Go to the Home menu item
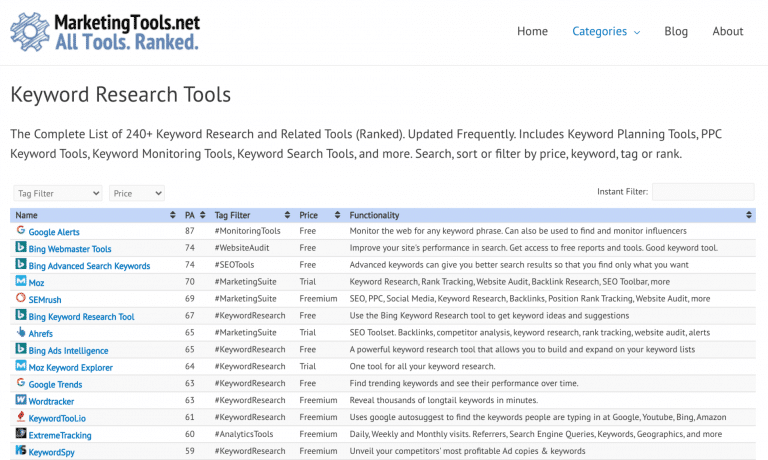 tap(532, 31)
